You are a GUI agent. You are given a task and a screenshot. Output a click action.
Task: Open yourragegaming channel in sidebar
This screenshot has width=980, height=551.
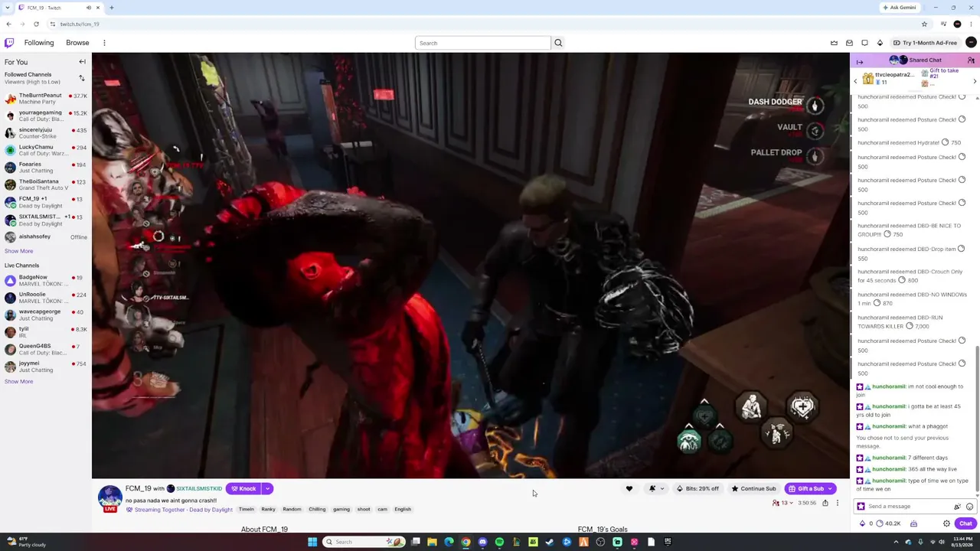pos(46,116)
